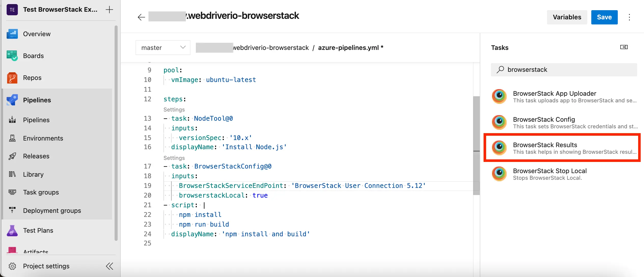Click the Save button
This screenshot has width=644, height=277.
(x=604, y=17)
